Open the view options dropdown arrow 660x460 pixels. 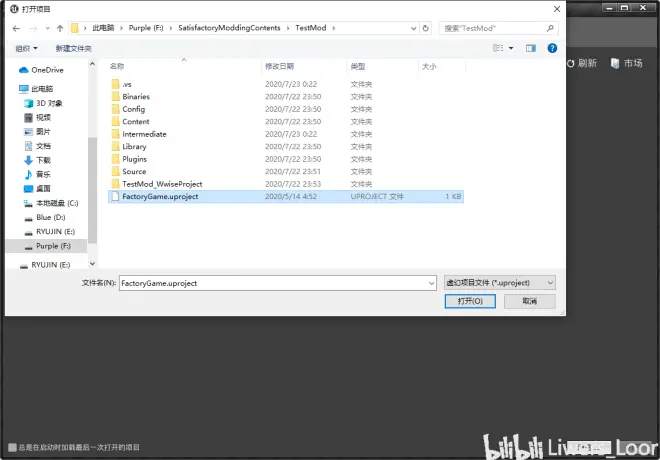click(511, 48)
